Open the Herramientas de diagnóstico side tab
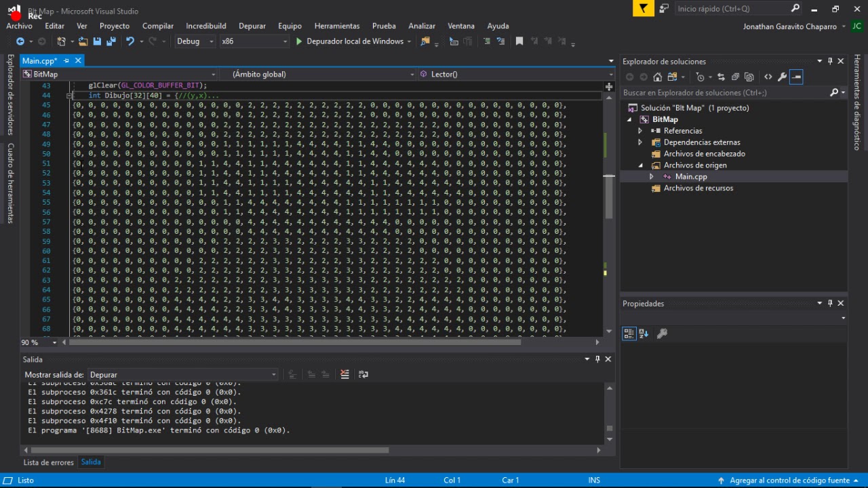 pyautogui.click(x=857, y=102)
